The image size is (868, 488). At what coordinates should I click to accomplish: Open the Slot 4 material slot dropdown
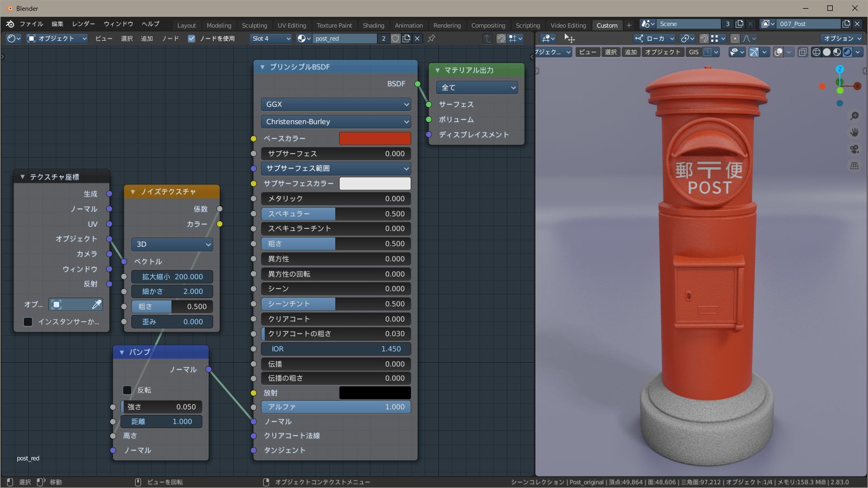point(271,38)
